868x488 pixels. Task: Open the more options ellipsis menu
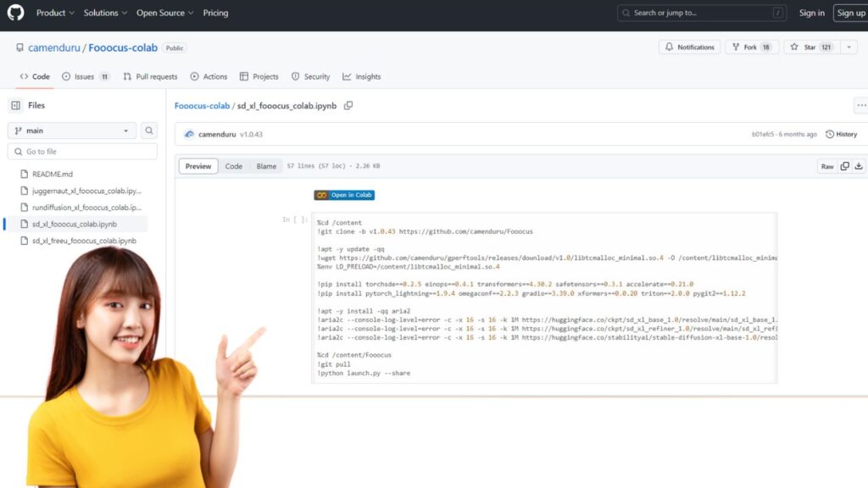point(861,105)
